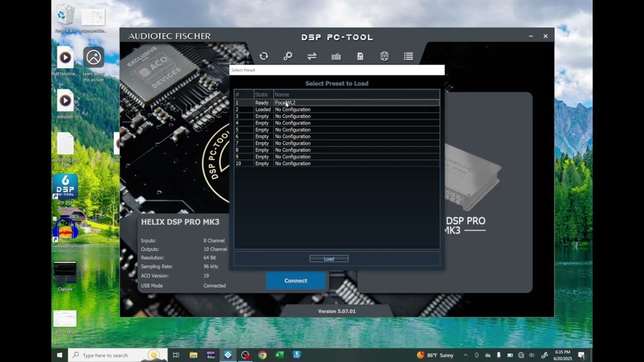This screenshot has height=362, width=644.
Task: Select empty preset row 3
Action: pyautogui.click(x=337, y=116)
